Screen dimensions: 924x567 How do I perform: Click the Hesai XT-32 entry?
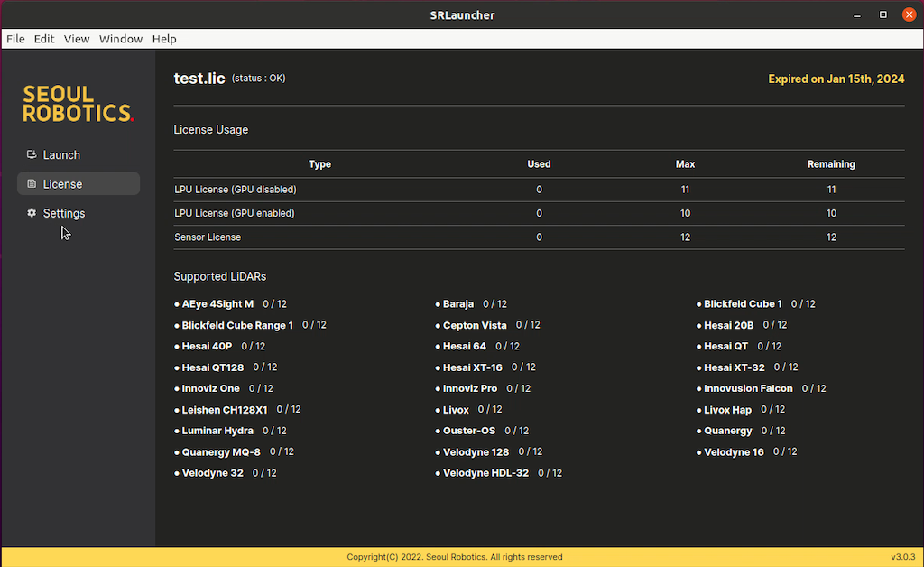[747, 367]
